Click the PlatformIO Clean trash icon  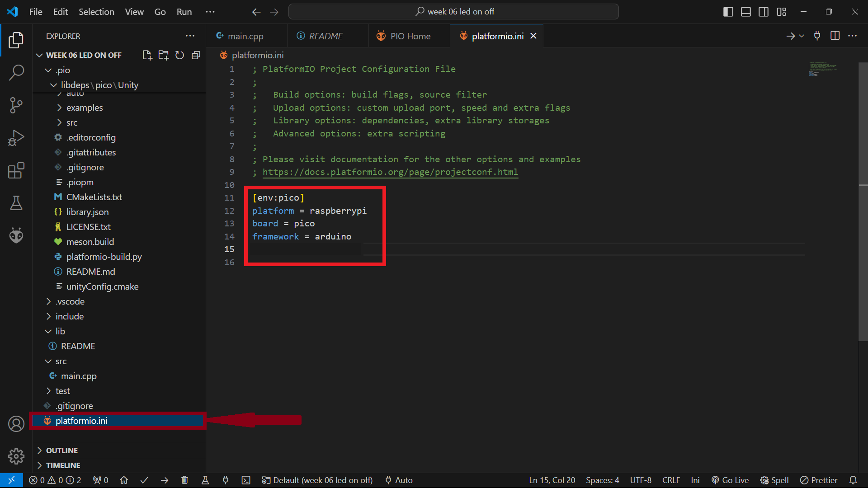tap(184, 480)
